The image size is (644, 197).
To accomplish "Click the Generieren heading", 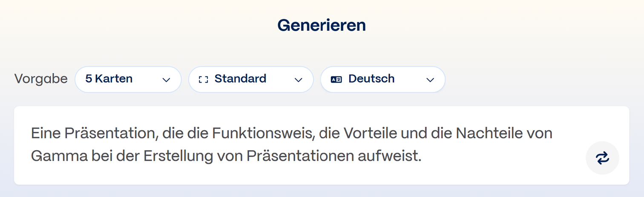I will tap(322, 25).
